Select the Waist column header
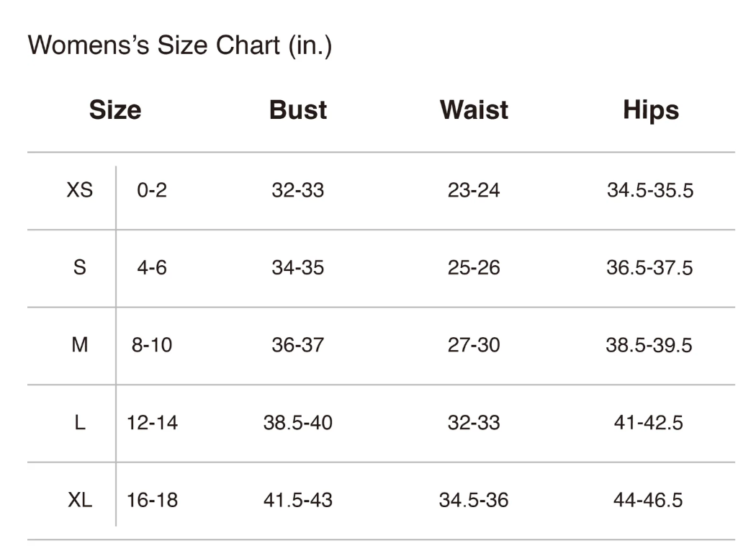Image resolution: width=756 pixels, height=559 pixels. point(474,110)
